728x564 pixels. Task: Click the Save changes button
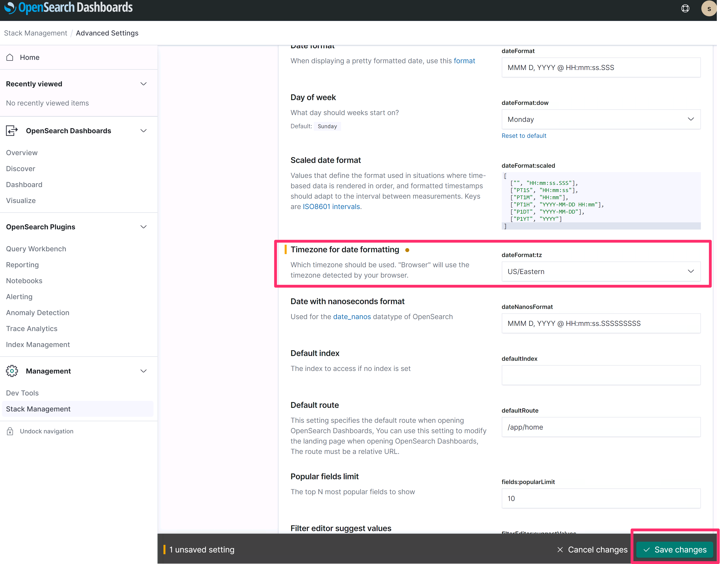tap(674, 550)
